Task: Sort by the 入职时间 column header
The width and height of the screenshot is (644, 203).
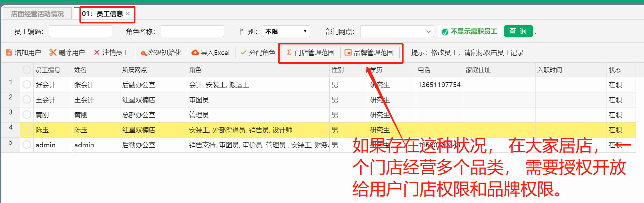Action: coord(549,70)
